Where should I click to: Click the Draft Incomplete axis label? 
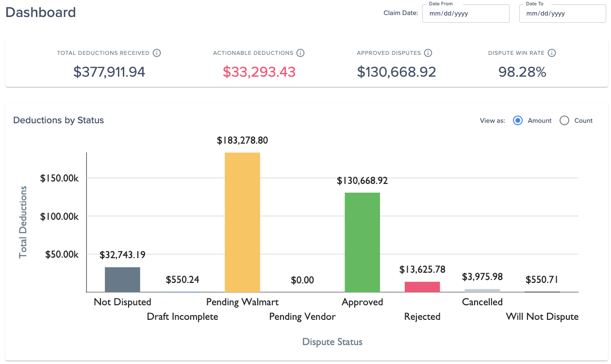pos(182,316)
